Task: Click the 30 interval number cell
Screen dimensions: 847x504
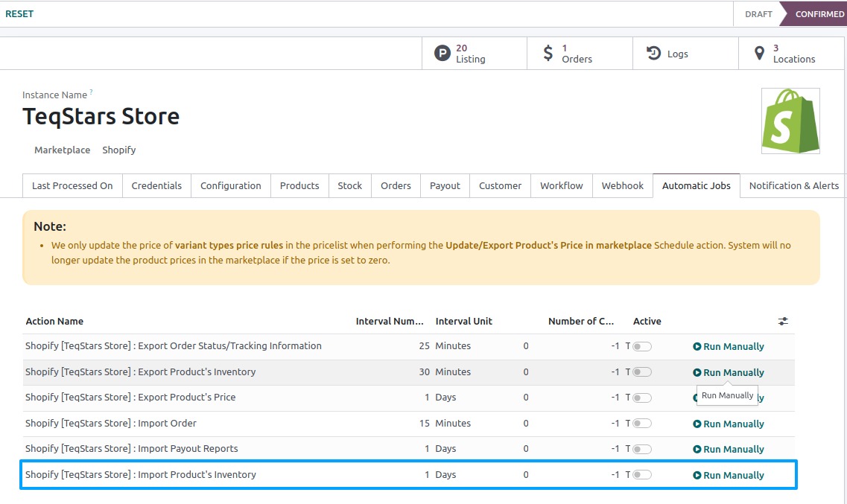Action: pyautogui.click(x=424, y=371)
